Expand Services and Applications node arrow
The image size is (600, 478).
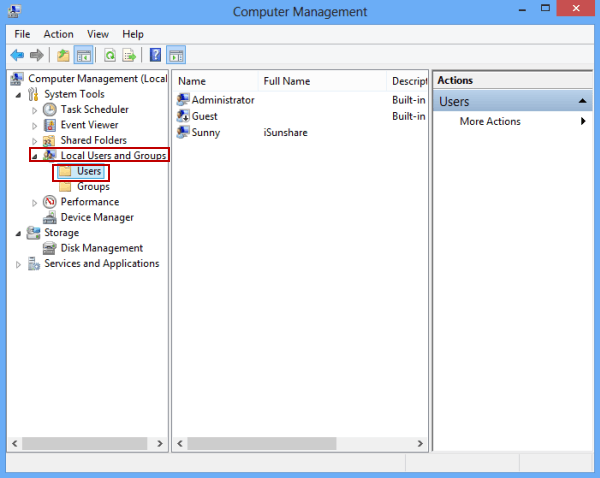[x=18, y=264]
